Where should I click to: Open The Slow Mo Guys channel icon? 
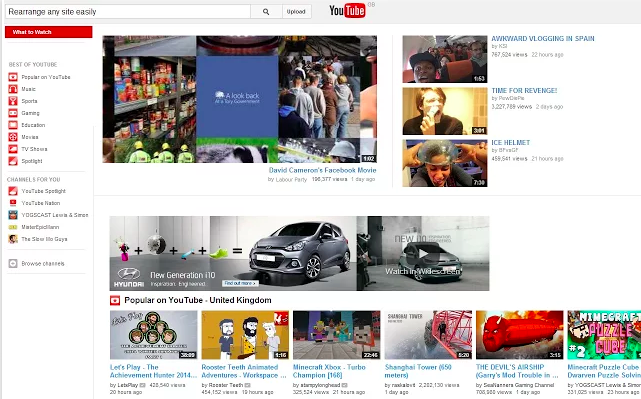13,239
